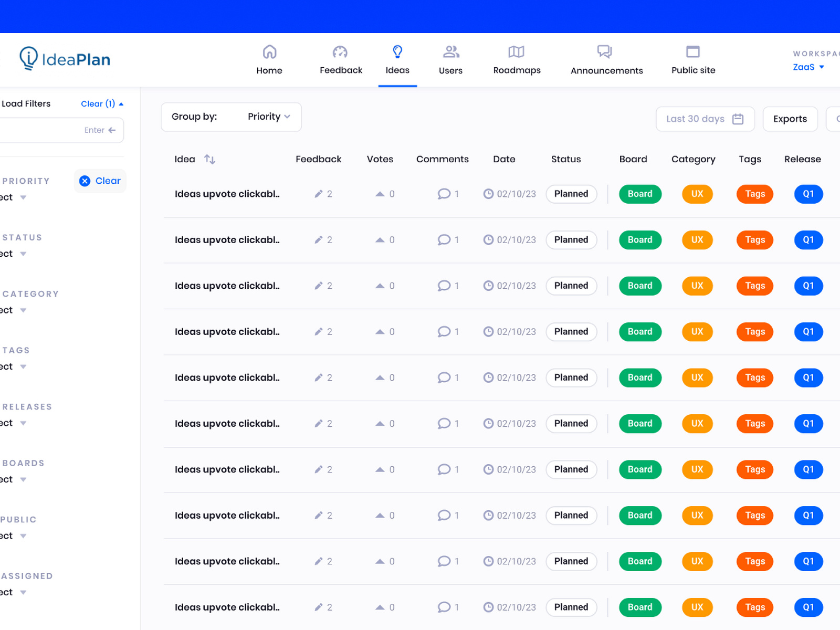Viewport: 840px width, 630px height.
Task: Toggle the Idea column sort arrows
Action: (x=209, y=159)
